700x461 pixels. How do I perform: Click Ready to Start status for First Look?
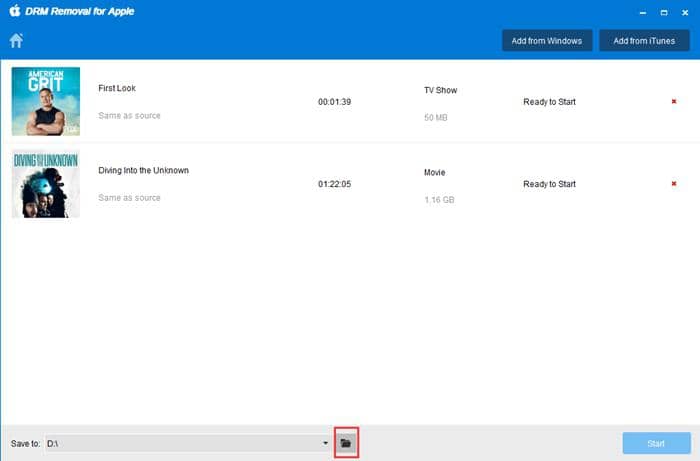549,102
